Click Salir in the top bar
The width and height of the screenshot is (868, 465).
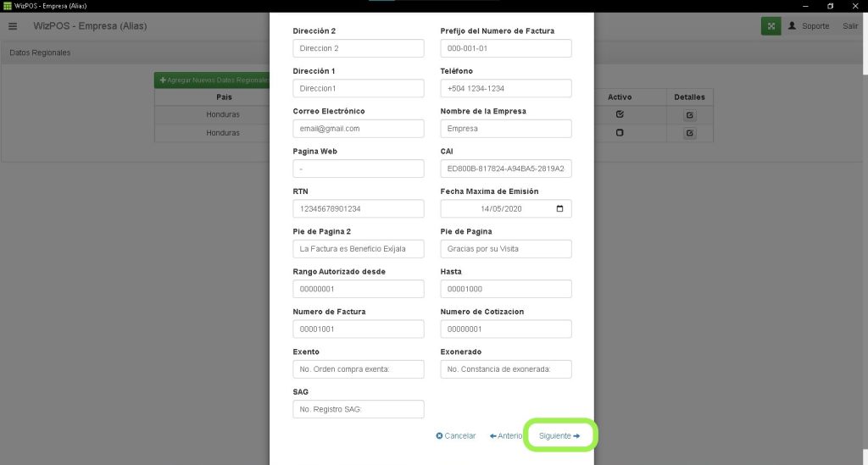click(x=850, y=26)
